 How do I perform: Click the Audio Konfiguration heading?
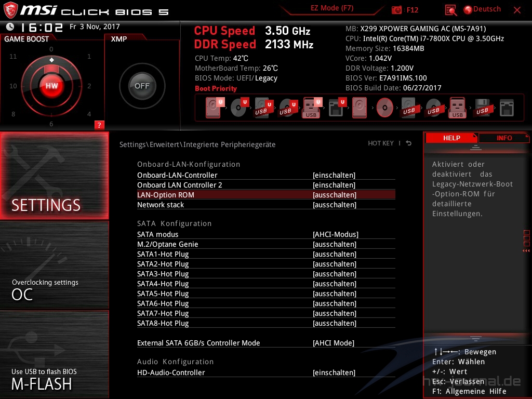pos(176,362)
